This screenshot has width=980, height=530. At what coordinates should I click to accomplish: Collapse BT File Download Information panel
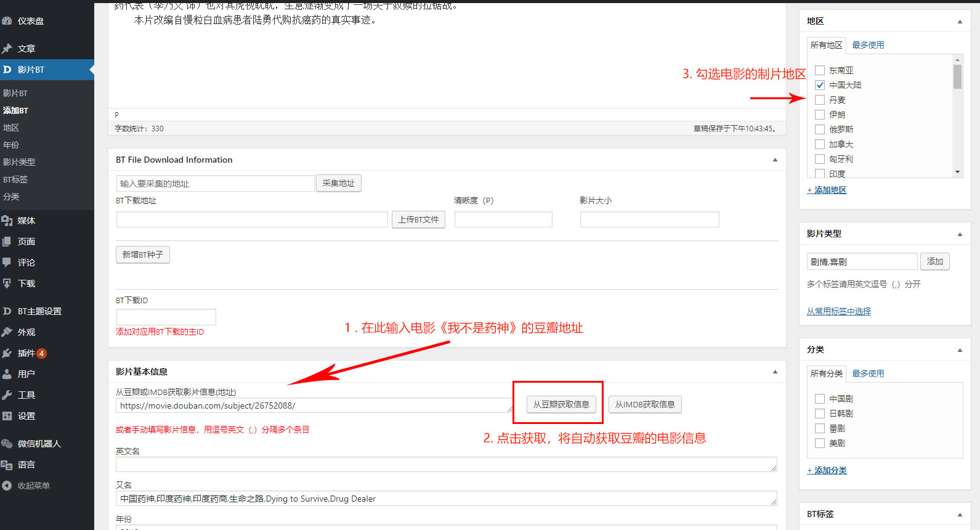[775, 160]
